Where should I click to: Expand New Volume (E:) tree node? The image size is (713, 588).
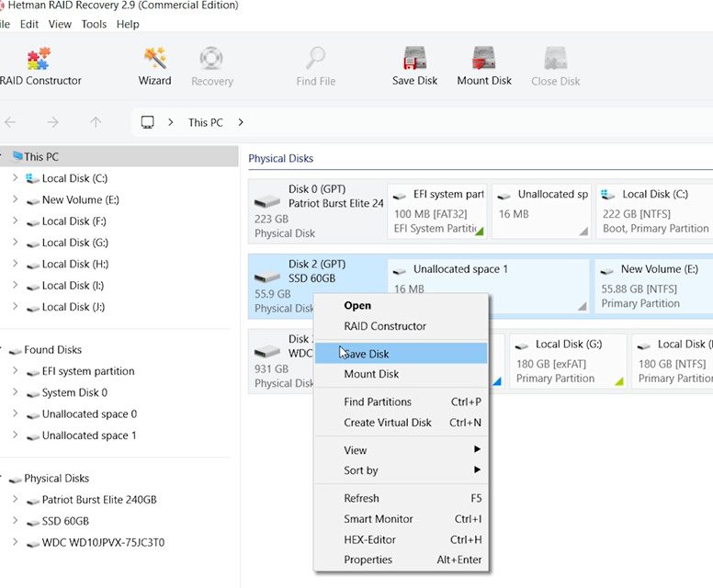click(15, 199)
